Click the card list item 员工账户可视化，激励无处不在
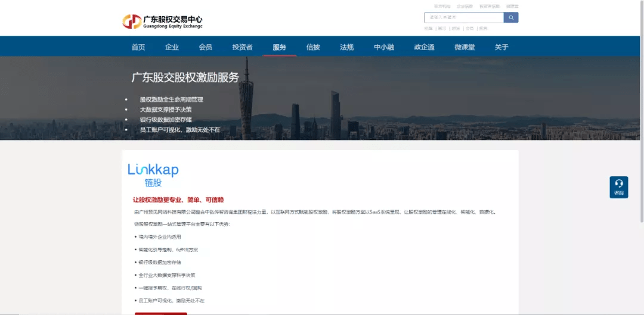Viewport: 644px width, 315px height. [x=171, y=301]
